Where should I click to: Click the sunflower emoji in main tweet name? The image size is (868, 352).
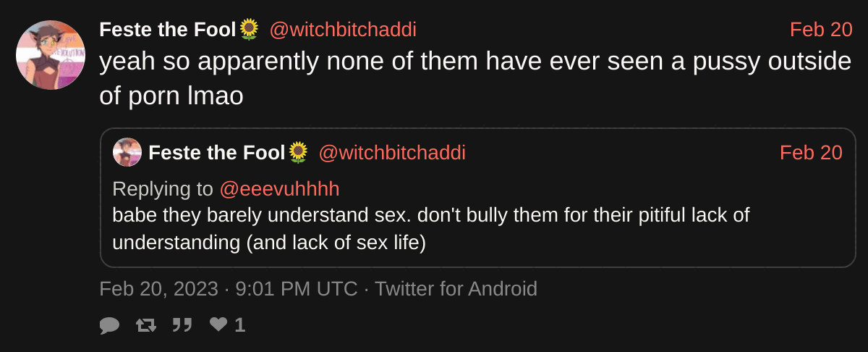click(x=249, y=30)
